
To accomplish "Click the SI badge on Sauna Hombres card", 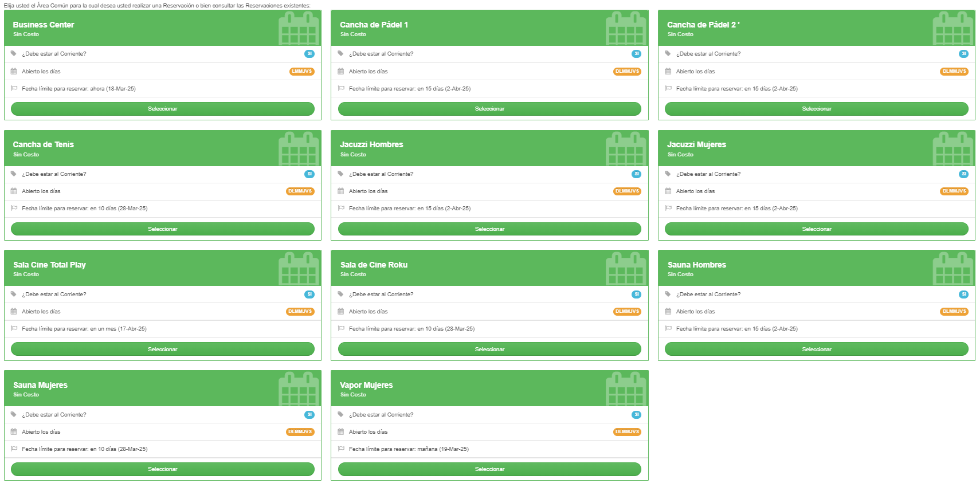I will tap(963, 294).
